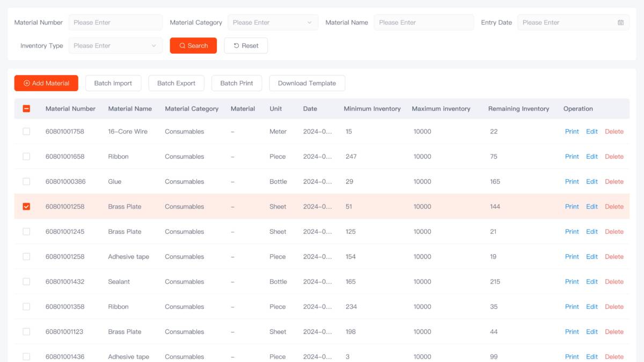Select the checkbox for 16-Core Wire row
Image resolution: width=644 pixels, height=362 pixels.
(x=26, y=131)
